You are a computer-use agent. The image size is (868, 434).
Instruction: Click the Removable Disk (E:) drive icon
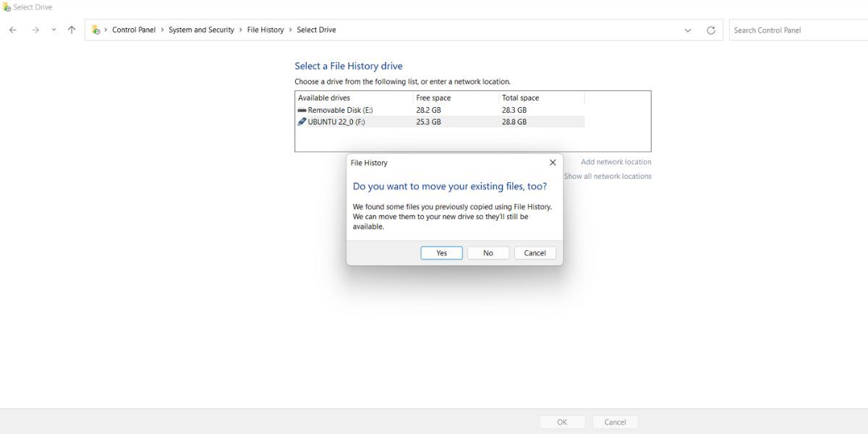(302, 110)
